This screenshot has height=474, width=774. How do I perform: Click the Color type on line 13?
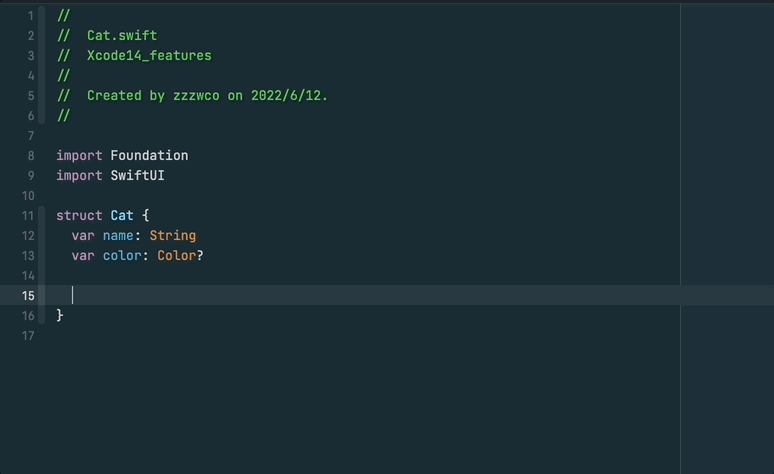177,256
